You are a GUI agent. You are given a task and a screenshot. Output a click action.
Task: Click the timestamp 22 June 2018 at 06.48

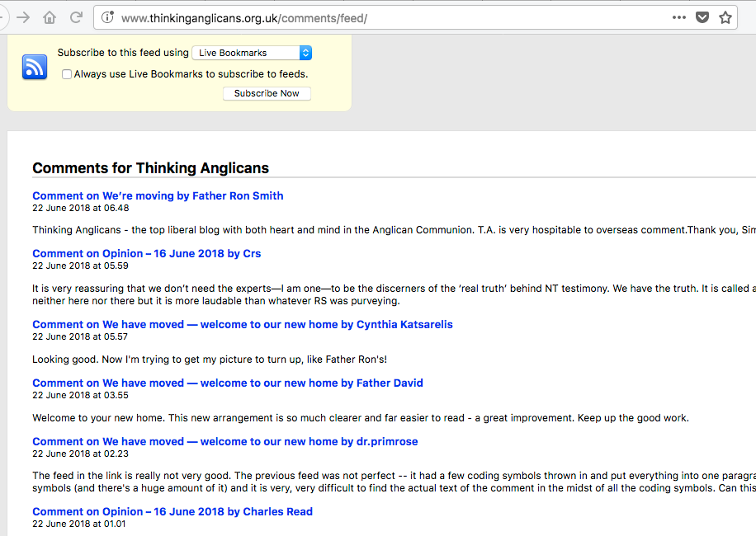(x=81, y=208)
